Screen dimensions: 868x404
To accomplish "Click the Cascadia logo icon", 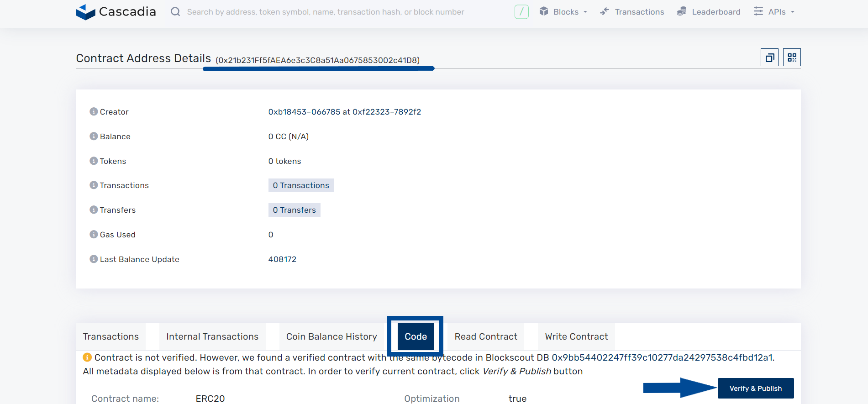I will [85, 12].
